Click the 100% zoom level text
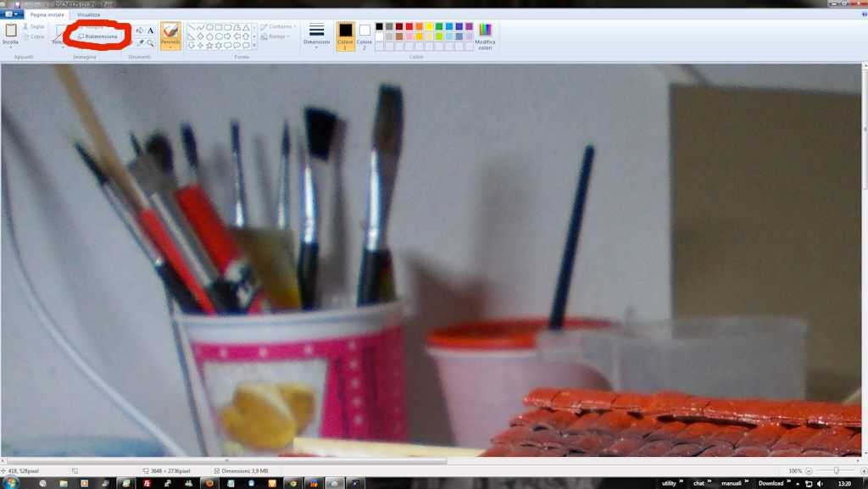Image resolution: width=868 pixels, height=489 pixels. pyautogui.click(x=795, y=470)
